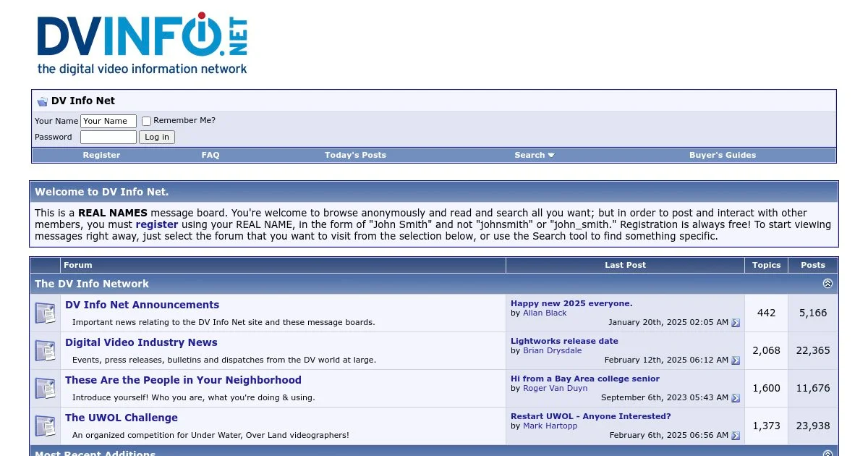The height and width of the screenshot is (456, 868).
Task: Click forum status icon for Digital Video Industry News
Action: [45, 351]
